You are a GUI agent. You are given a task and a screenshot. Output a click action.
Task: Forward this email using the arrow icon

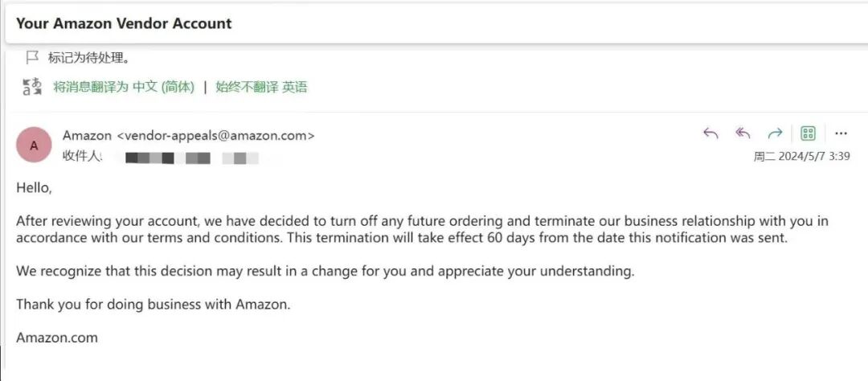point(775,133)
